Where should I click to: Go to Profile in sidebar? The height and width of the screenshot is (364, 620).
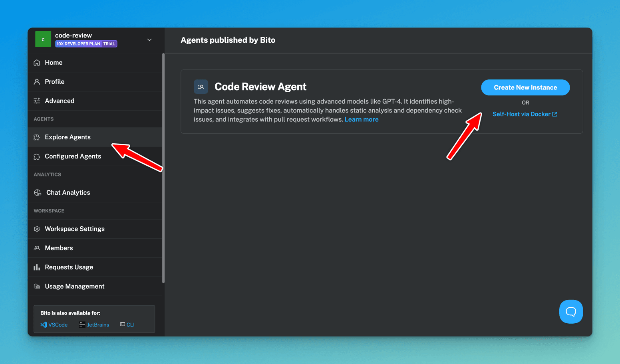point(95,82)
